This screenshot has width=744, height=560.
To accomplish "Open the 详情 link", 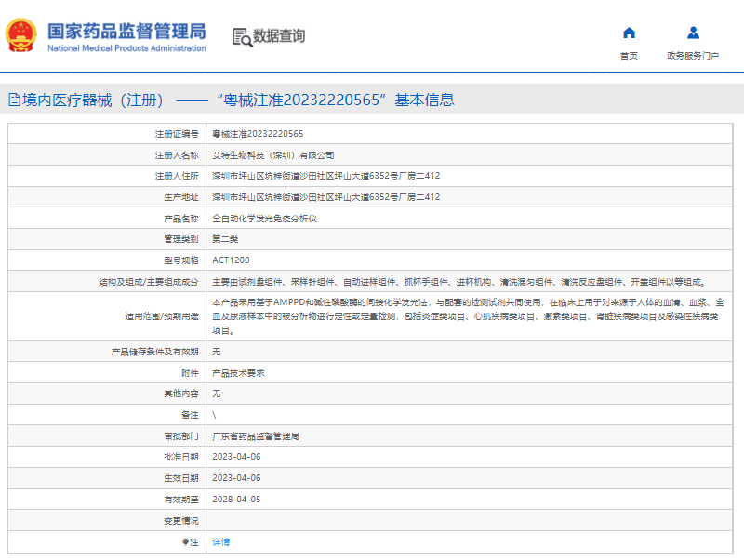I will point(220,542).
